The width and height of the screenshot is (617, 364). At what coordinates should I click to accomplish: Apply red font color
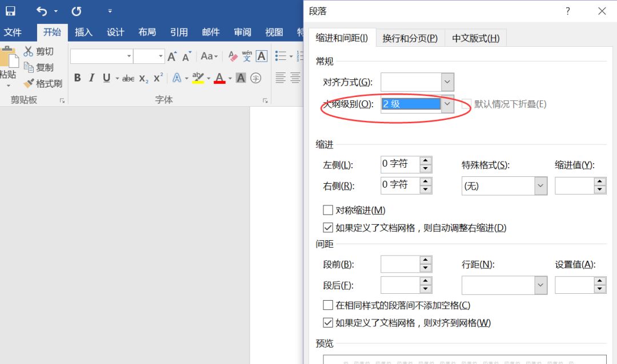pos(219,78)
